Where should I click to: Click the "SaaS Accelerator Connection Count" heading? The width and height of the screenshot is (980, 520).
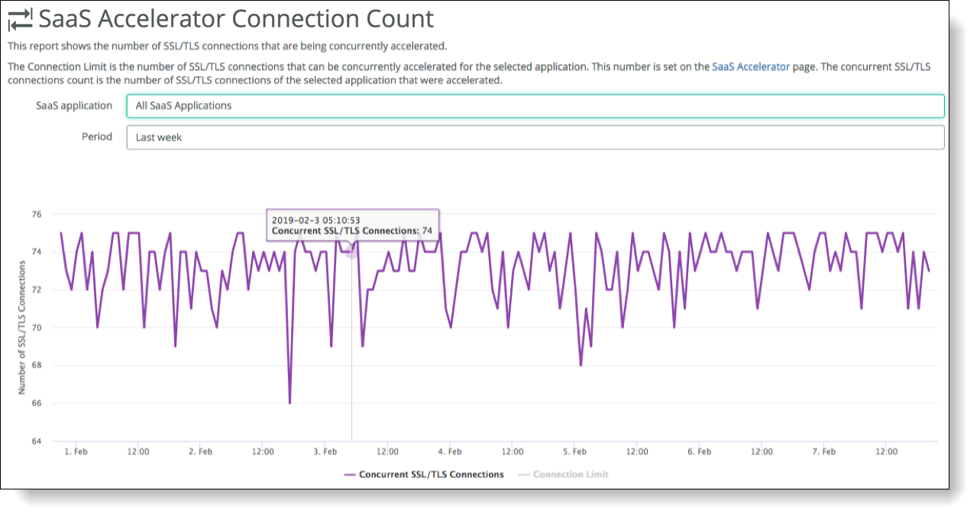236,18
